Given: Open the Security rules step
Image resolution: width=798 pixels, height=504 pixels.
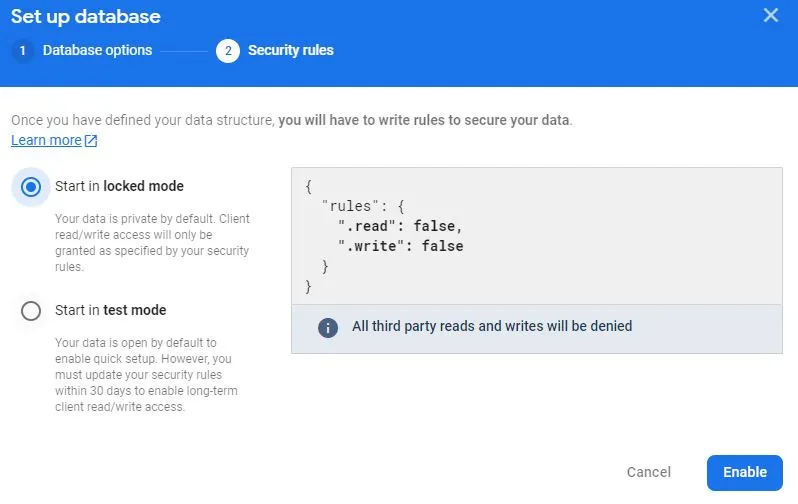Looking at the screenshot, I should click(291, 50).
